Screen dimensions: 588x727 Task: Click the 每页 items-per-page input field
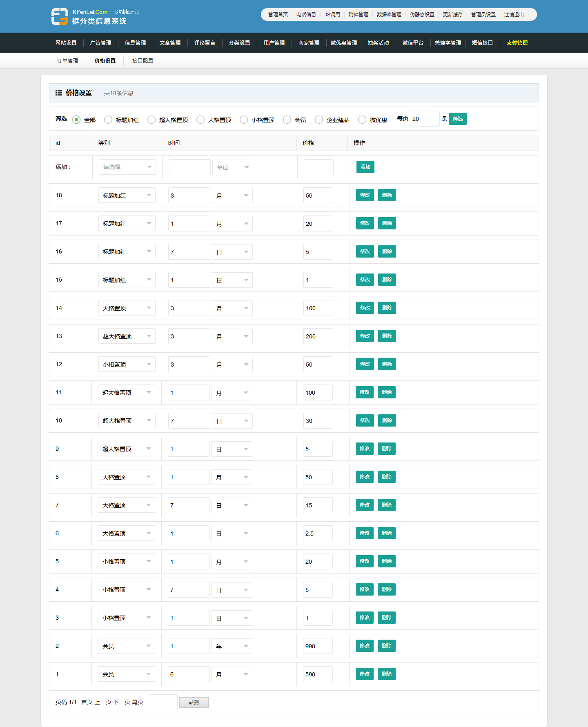pyautogui.click(x=424, y=119)
